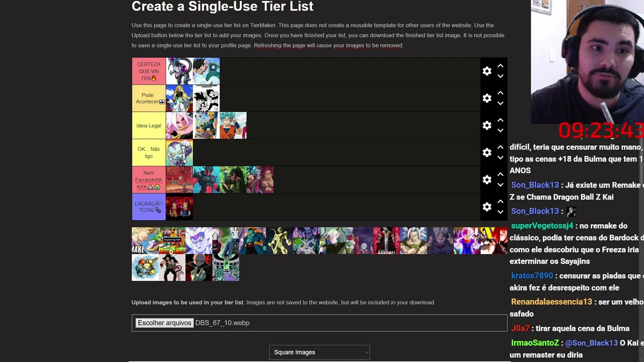Select the black-and-white manga image in Pode Acontecer
Image resolution: width=644 pixels, height=362 pixels.
(206, 99)
